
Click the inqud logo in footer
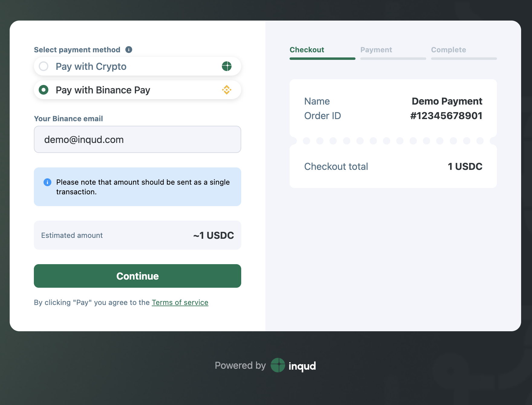click(293, 365)
